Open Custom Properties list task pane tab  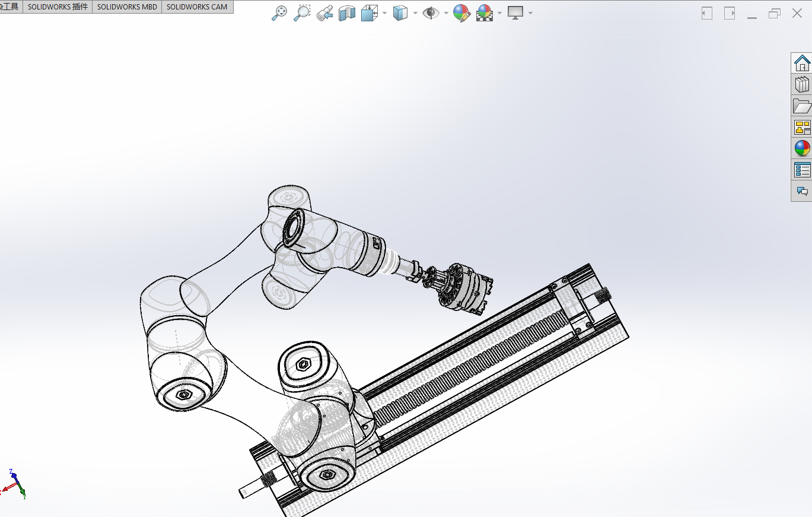click(x=802, y=170)
